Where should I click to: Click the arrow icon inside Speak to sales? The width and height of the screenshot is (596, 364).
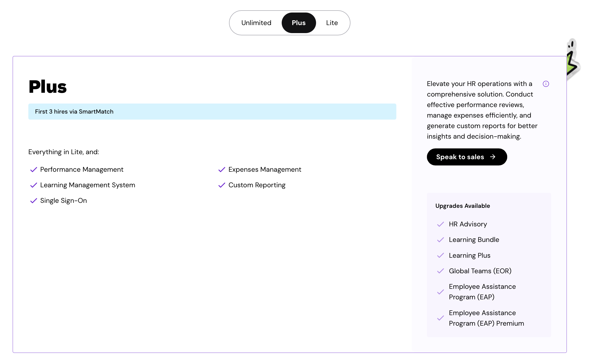[x=493, y=157]
